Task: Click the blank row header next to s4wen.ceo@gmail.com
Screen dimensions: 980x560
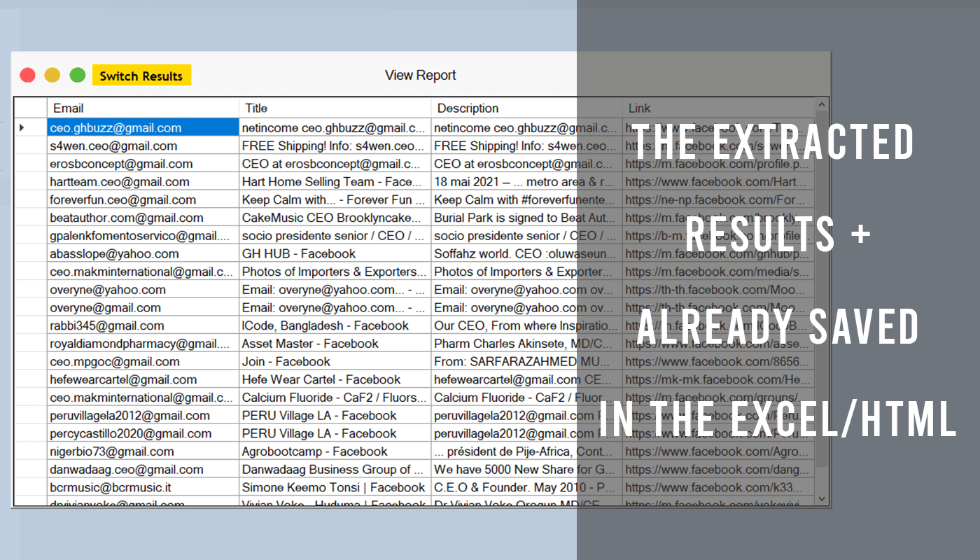Action: point(29,146)
